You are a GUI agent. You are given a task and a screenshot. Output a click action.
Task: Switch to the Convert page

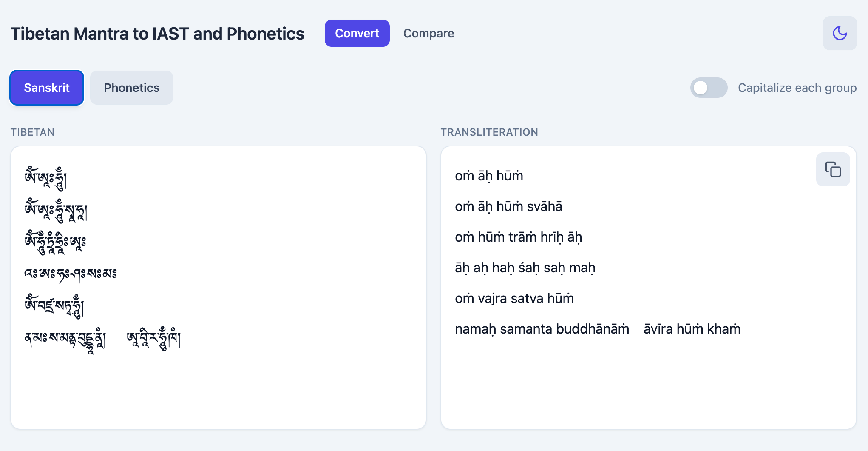click(357, 33)
